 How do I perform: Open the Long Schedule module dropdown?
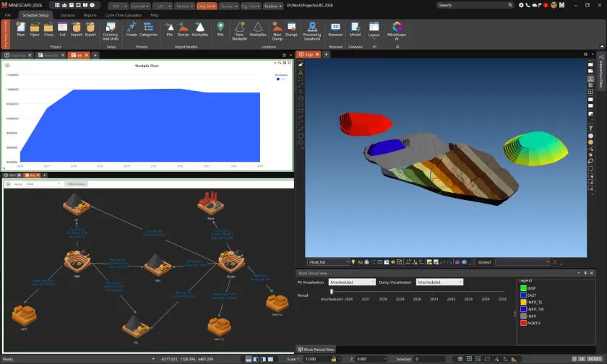[207, 6]
